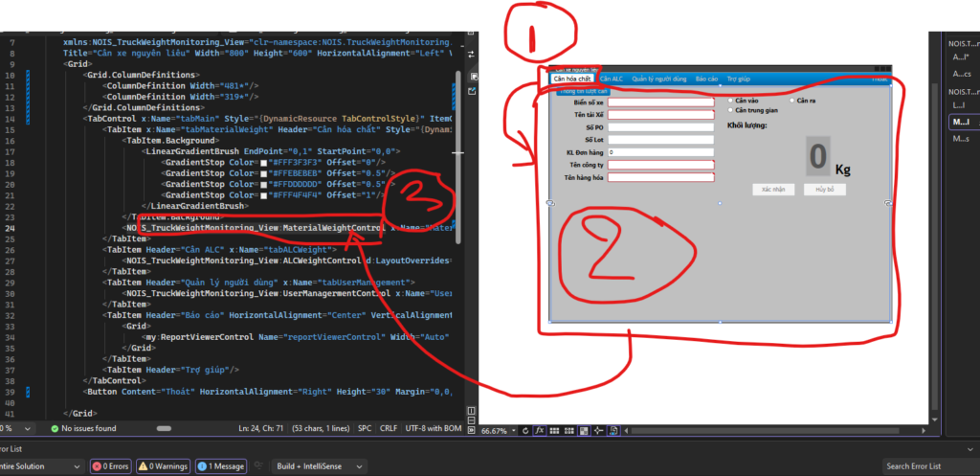Screen dimensions: 980x476
Task: Toggle the fx effects icon in designer toolbar
Action: (540, 431)
